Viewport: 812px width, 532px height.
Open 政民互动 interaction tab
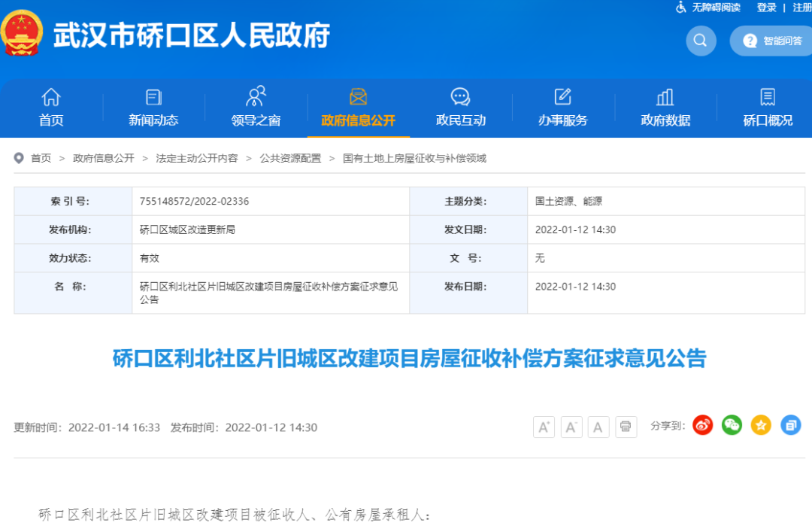(460, 108)
